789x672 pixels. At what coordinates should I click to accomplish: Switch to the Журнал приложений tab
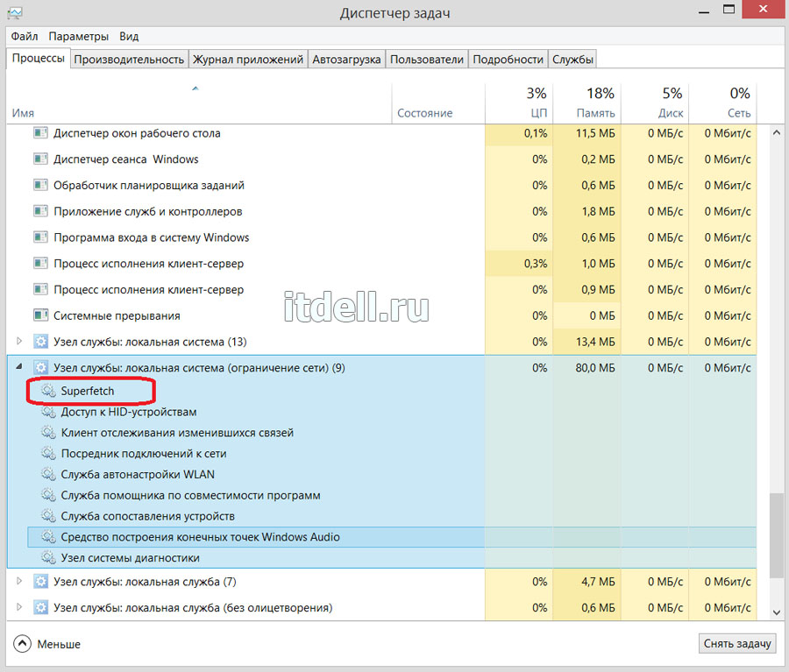(x=248, y=60)
